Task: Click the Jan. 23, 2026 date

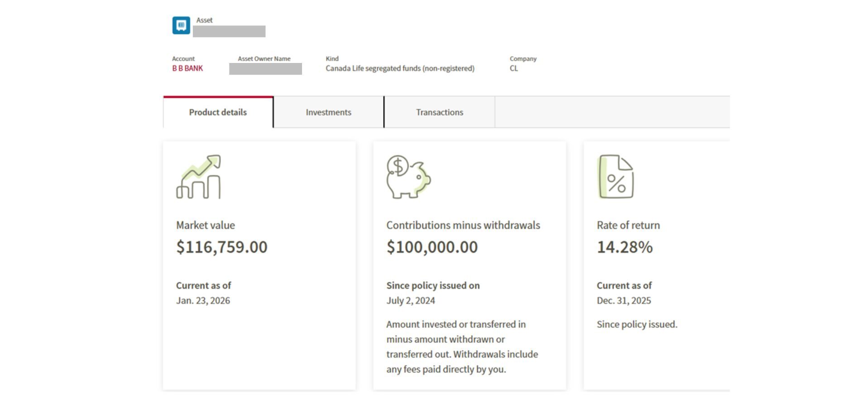Action: click(x=203, y=301)
